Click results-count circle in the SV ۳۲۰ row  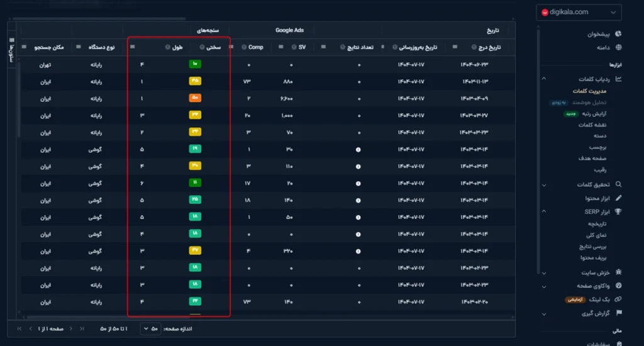point(358,251)
